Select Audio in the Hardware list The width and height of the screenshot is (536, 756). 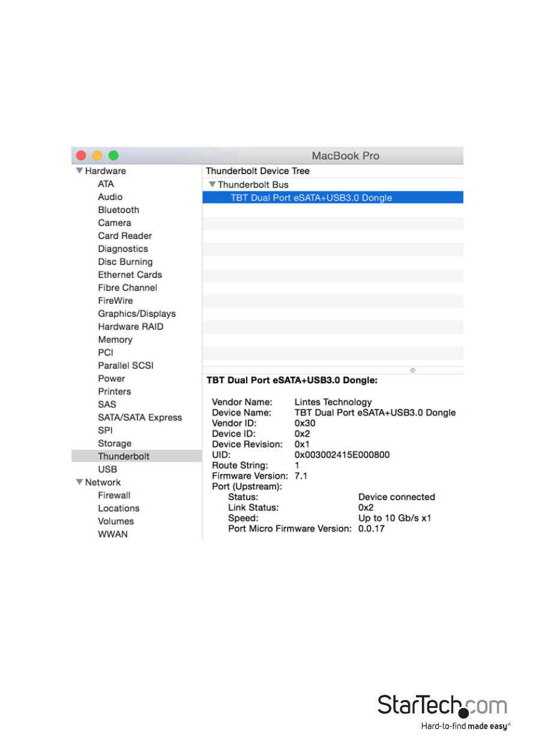pyautogui.click(x=110, y=197)
